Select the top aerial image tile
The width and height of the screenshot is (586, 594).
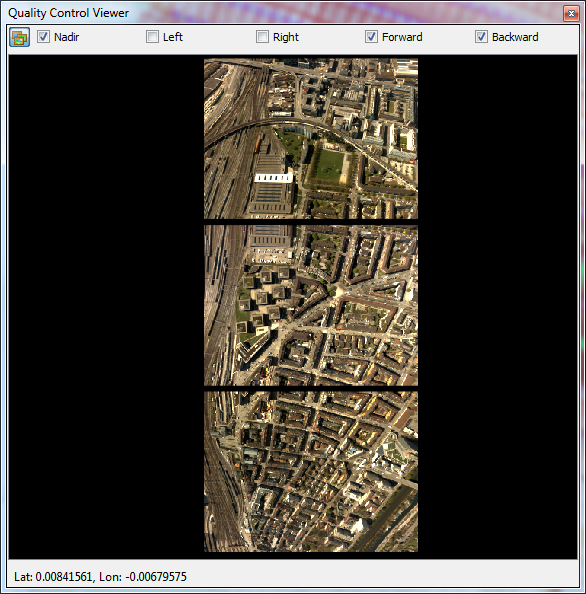tap(311, 139)
